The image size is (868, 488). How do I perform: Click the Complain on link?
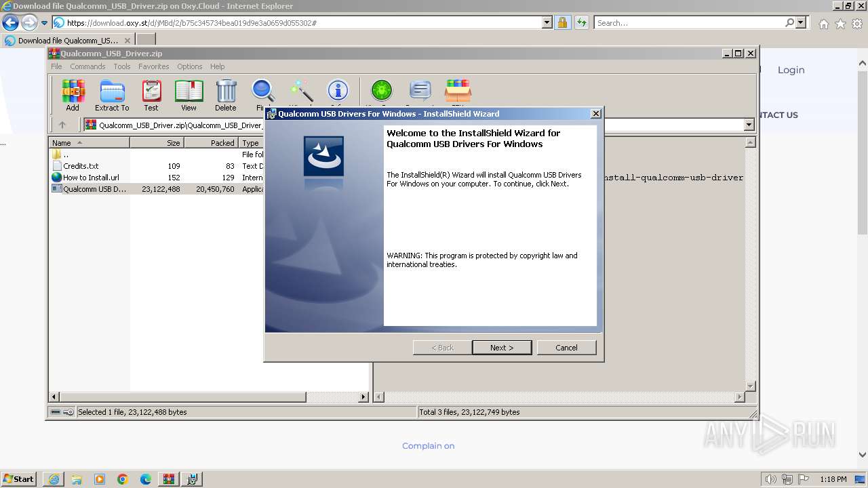(428, 446)
